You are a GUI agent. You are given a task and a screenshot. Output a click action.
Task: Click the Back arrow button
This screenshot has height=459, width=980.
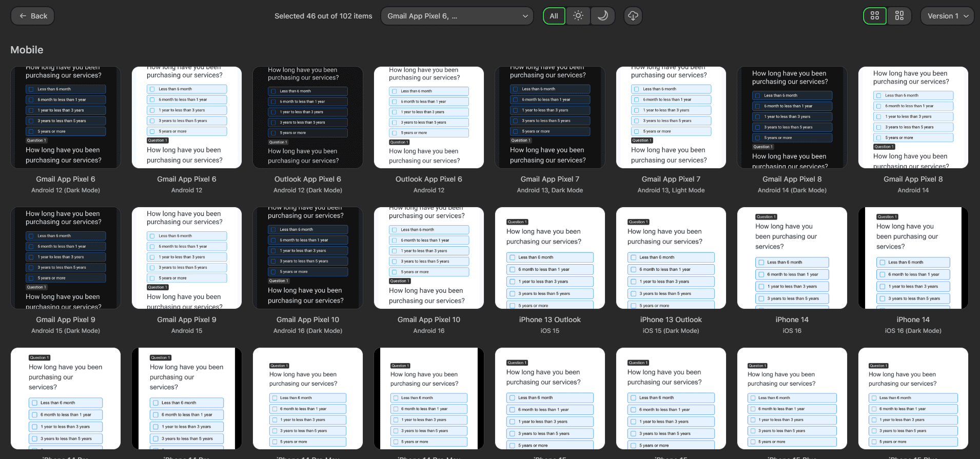[x=32, y=16]
